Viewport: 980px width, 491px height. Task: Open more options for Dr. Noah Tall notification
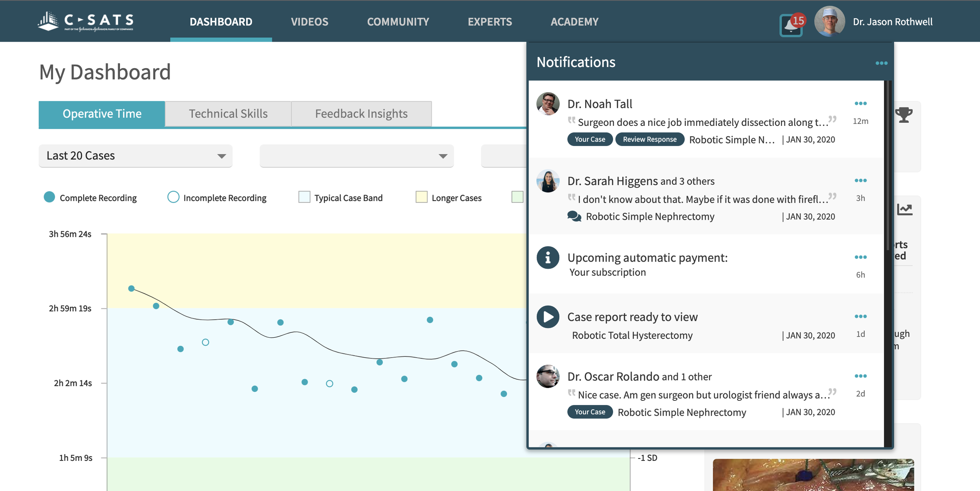(x=860, y=104)
